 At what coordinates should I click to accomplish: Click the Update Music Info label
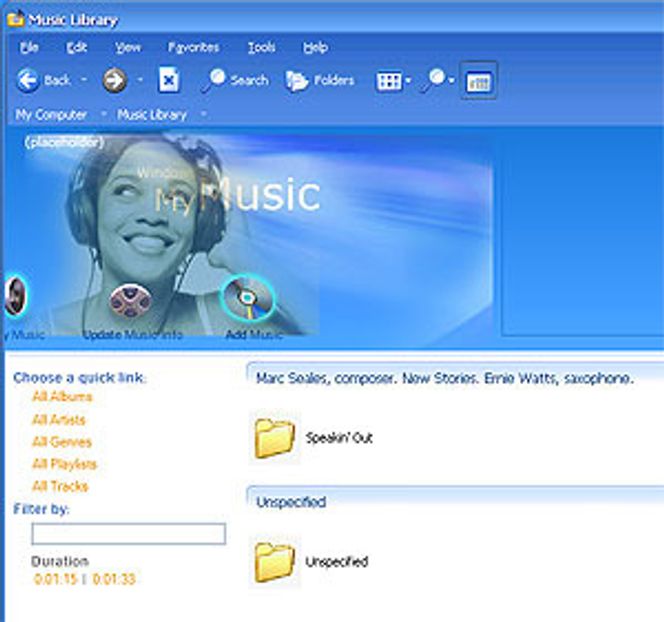coord(133,334)
